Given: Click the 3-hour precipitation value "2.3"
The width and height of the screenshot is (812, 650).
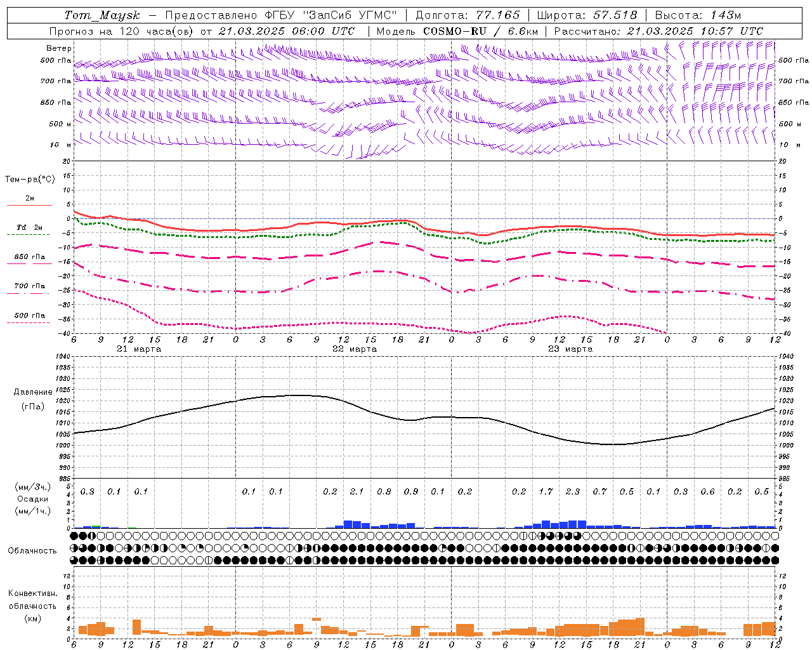Looking at the screenshot, I should [x=573, y=492].
